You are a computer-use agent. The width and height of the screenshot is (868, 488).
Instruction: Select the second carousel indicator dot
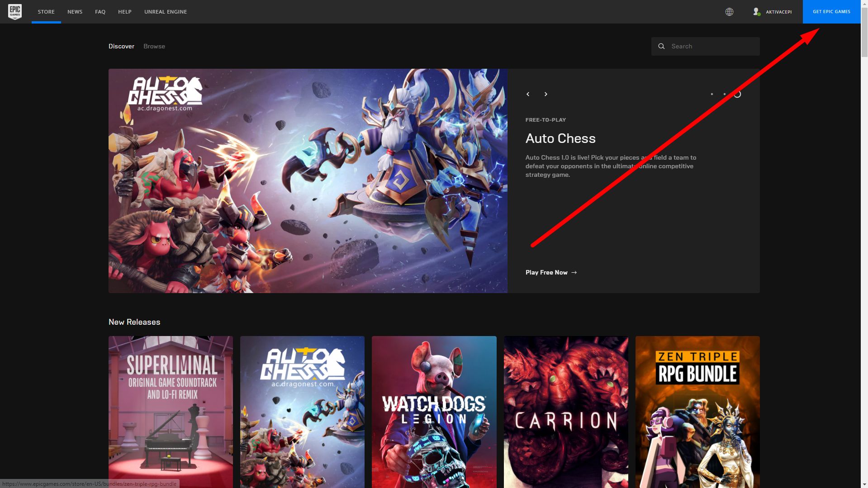point(725,94)
